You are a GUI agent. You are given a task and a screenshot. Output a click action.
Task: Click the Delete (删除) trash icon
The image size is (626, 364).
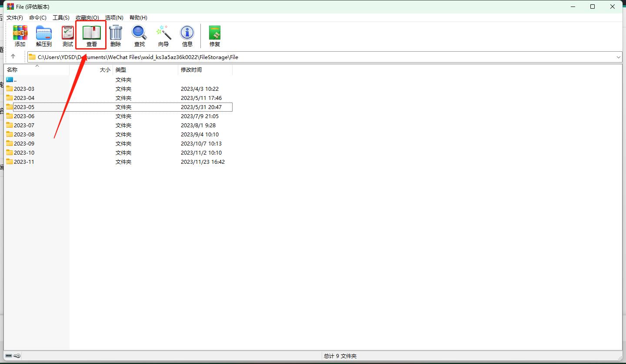coord(115,33)
